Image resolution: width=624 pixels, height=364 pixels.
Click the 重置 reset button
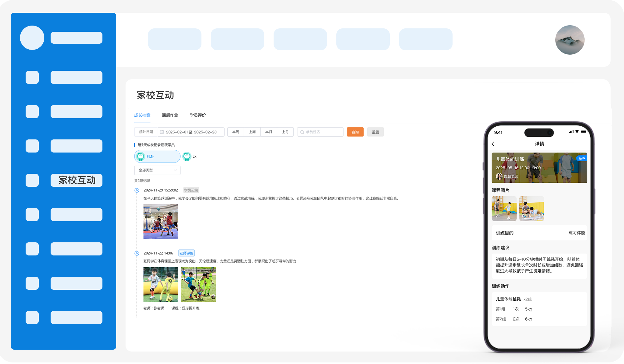click(375, 132)
